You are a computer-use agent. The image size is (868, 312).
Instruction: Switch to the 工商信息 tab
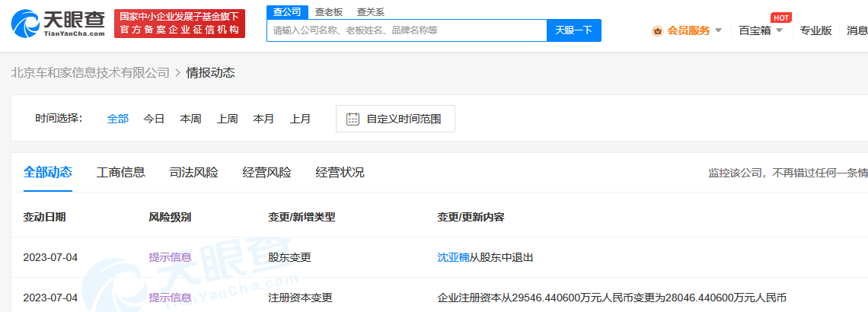(x=121, y=172)
